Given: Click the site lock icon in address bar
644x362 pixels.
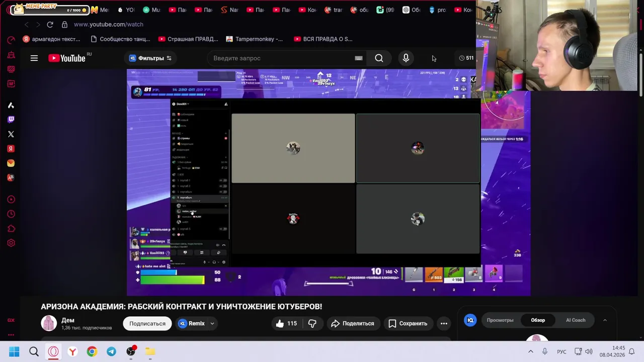Looking at the screenshot, I should tap(64, 24).
